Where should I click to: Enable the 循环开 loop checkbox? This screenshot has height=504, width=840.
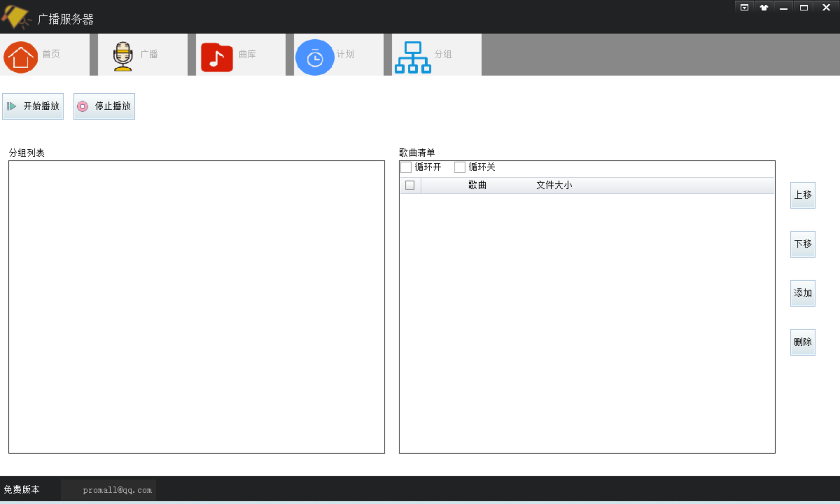pos(406,167)
